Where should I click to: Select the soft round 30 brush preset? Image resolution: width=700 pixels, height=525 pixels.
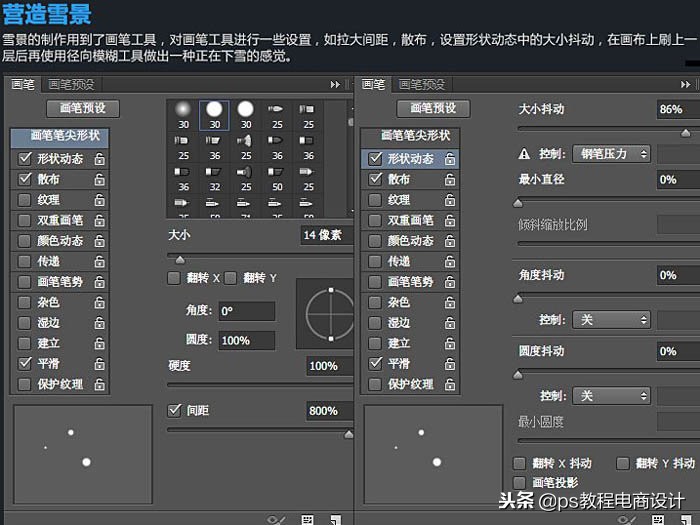(183, 115)
